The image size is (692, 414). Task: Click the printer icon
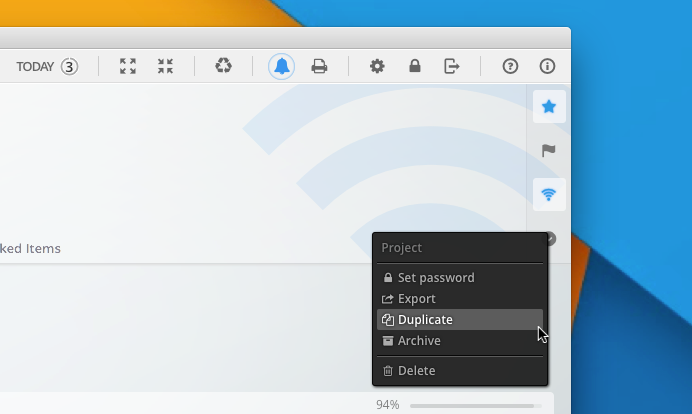[x=319, y=67]
